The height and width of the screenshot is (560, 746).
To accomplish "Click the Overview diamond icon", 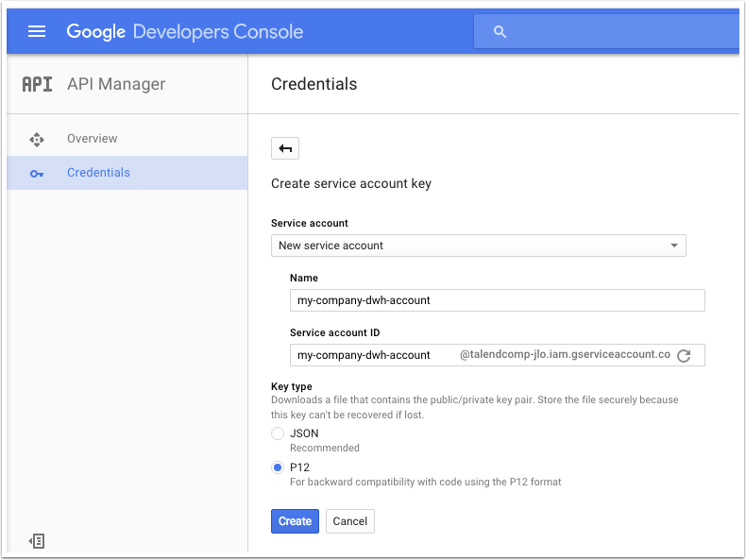I will pyautogui.click(x=37, y=140).
